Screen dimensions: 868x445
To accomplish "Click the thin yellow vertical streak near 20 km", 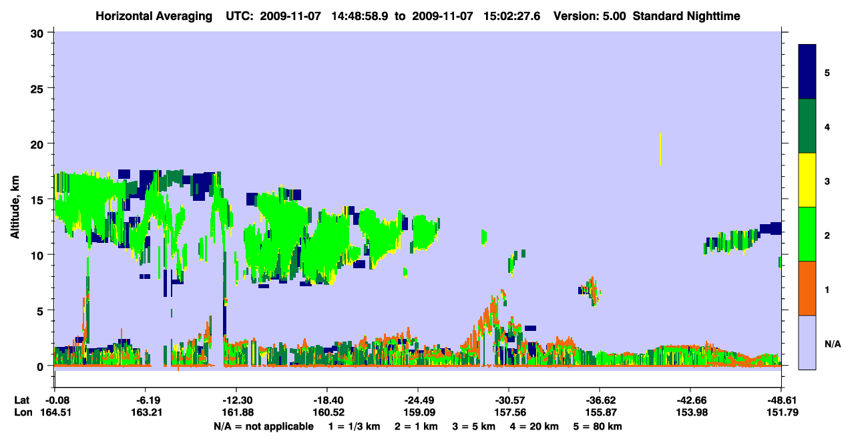I will [x=660, y=149].
